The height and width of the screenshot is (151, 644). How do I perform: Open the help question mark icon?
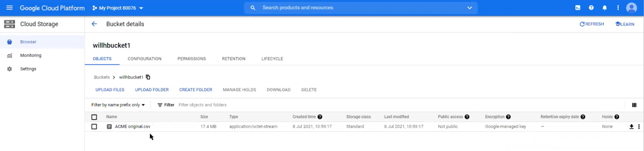coord(591,8)
